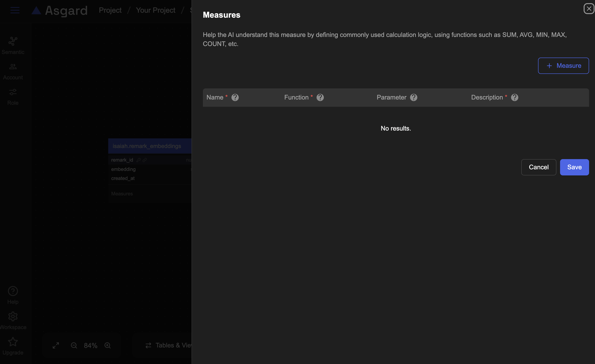Zoom in the canvas
The width and height of the screenshot is (595, 364).
[108, 345]
